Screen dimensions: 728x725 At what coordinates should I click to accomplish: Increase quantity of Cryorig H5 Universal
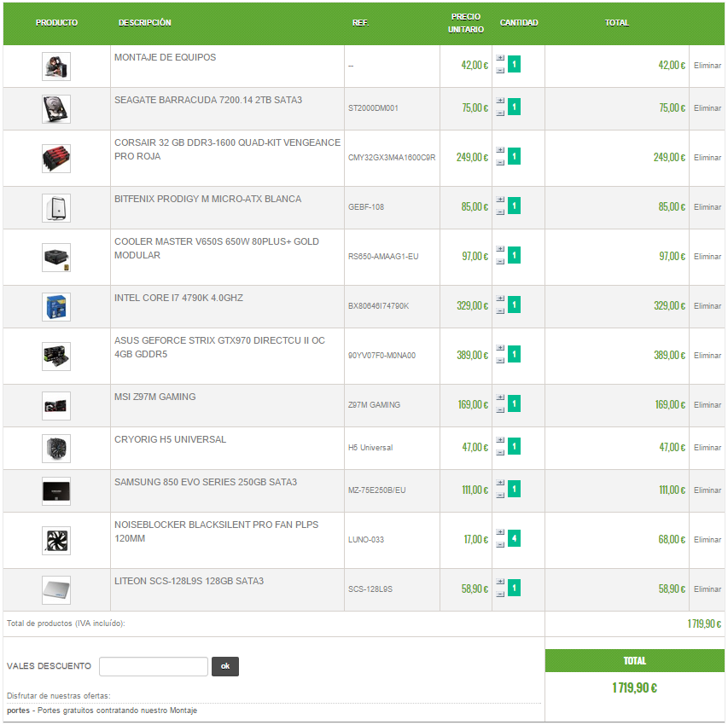[500, 440]
